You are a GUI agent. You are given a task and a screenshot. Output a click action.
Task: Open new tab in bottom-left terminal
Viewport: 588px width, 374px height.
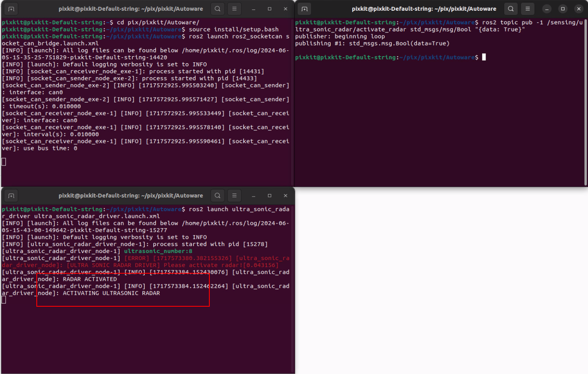(11, 196)
